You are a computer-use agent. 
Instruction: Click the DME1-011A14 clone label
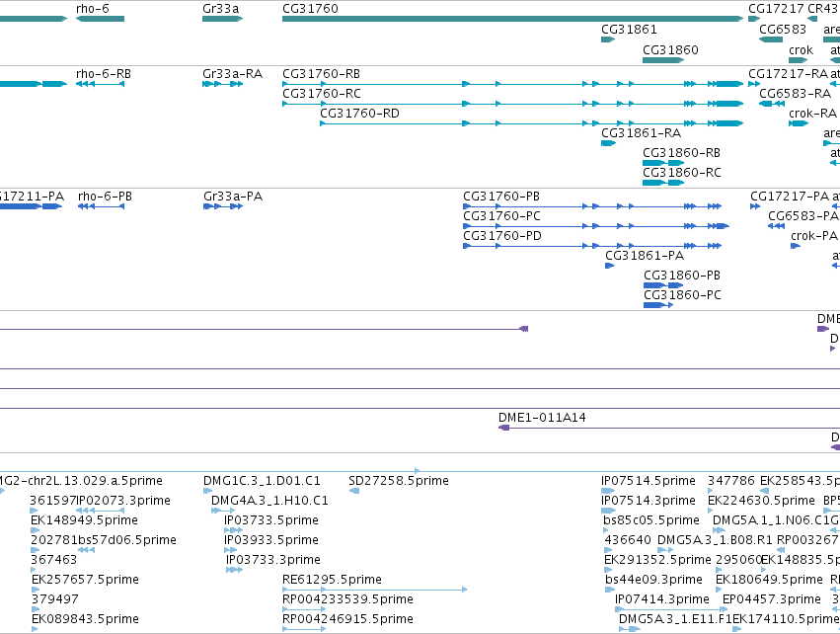pos(542,418)
